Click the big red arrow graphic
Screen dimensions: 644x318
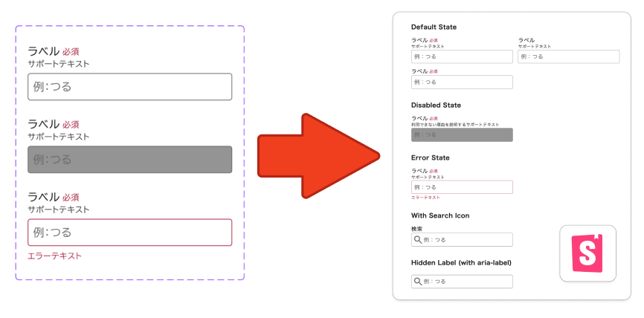(319, 156)
